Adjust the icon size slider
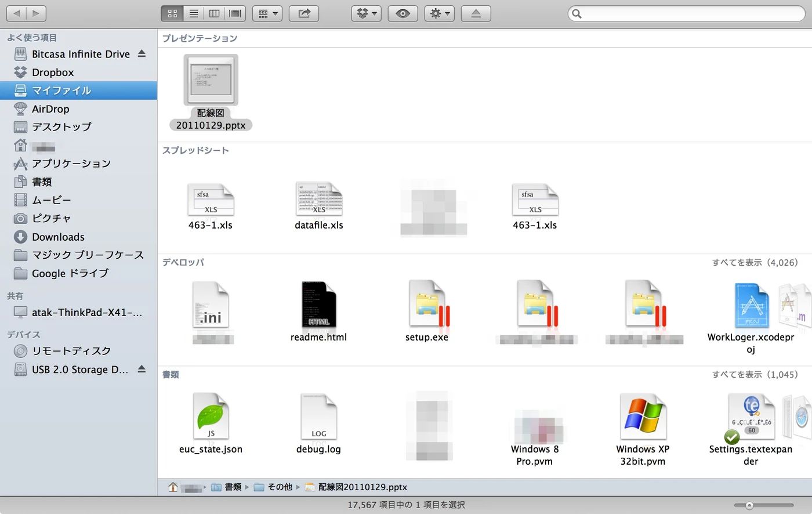Image resolution: width=812 pixels, height=514 pixels. [764, 505]
